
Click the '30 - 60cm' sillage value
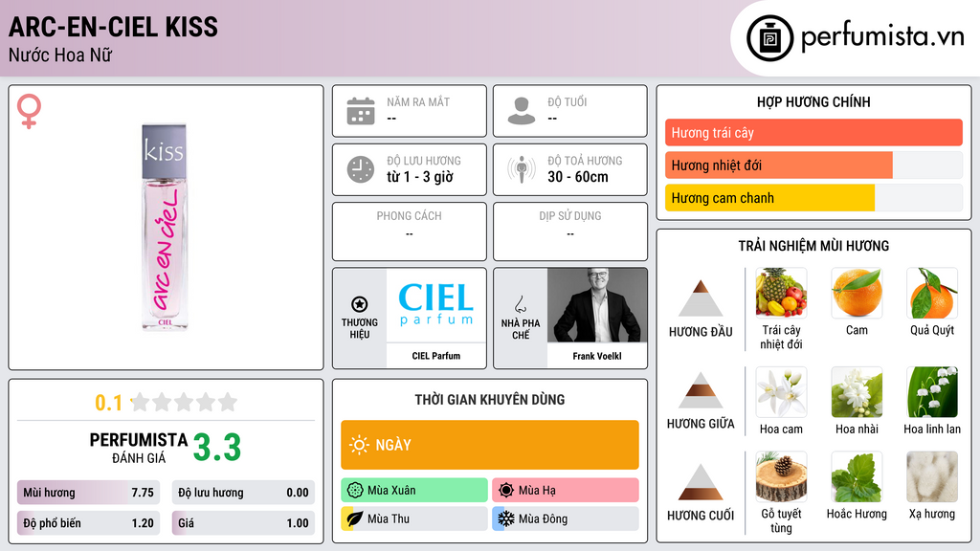click(x=577, y=177)
